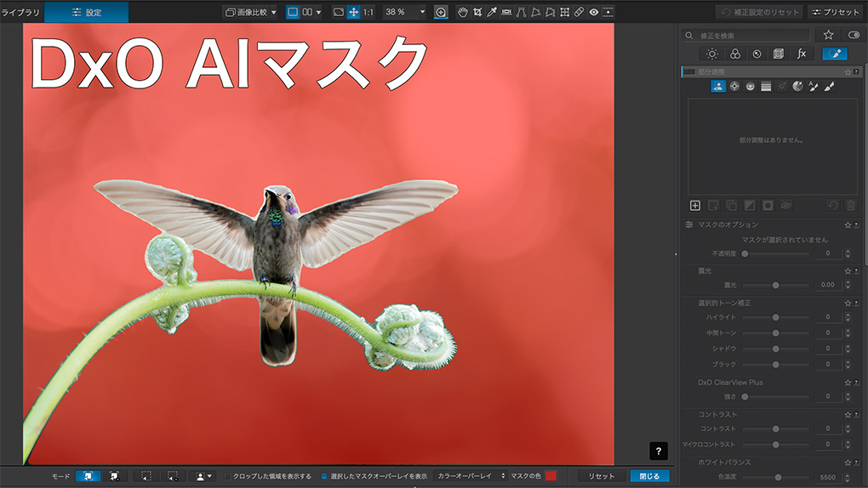
Task: Fit image to screen
Action: click(x=338, y=12)
